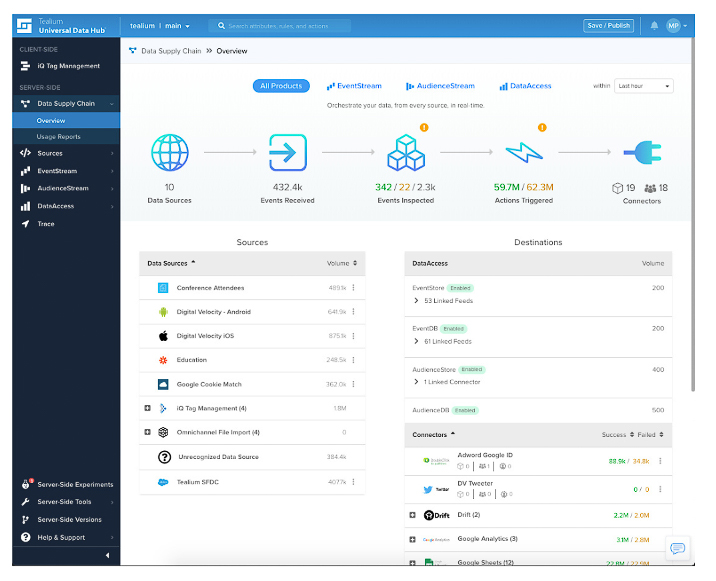Open the notifications bell

coord(654,25)
